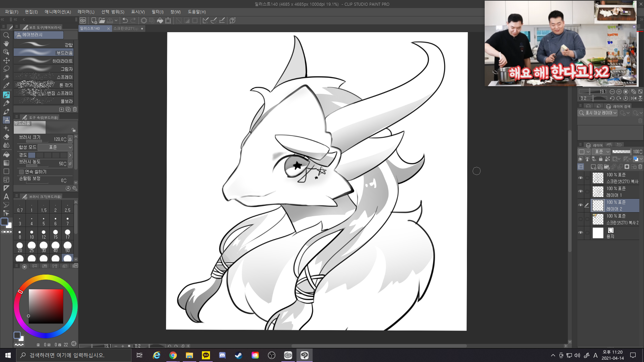The height and width of the screenshot is (362, 644).
Task: Open the 필터(I) menu
Action: (157, 12)
